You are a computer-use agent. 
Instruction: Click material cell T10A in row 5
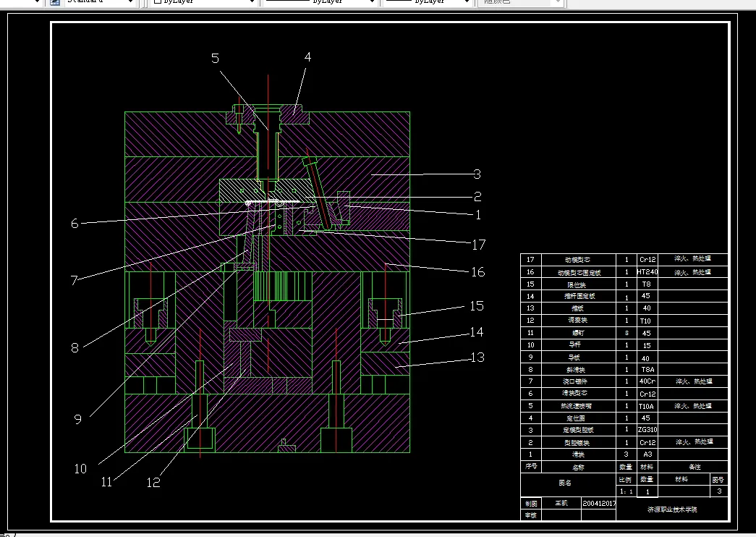(x=647, y=406)
